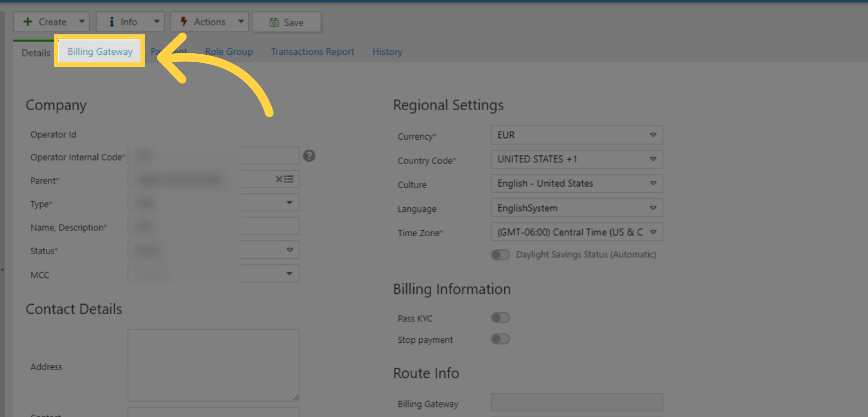Click the Name, Description field

pos(214,226)
